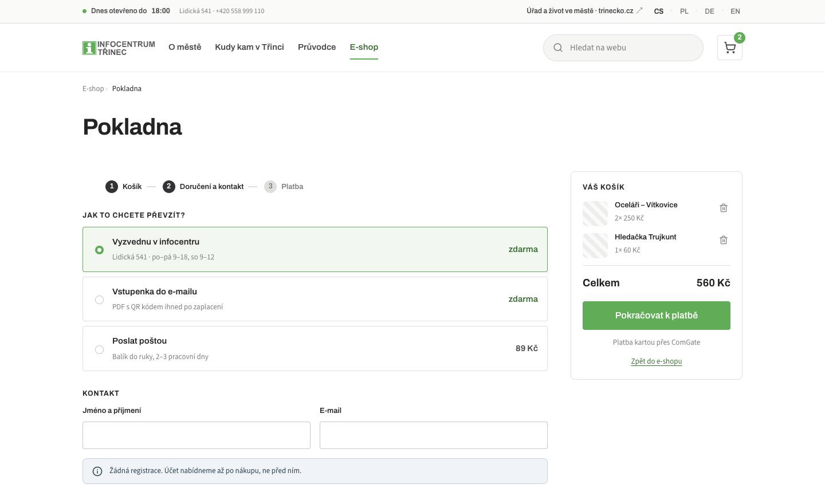Go back to step 1 Košík
This screenshot has width=825, height=504.
[x=123, y=187]
